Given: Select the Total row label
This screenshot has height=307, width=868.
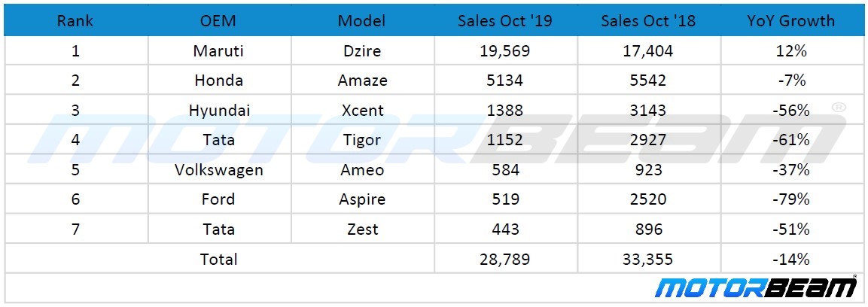Looking at the screenshot, I should pyautogui.click(x=218, y=260).
